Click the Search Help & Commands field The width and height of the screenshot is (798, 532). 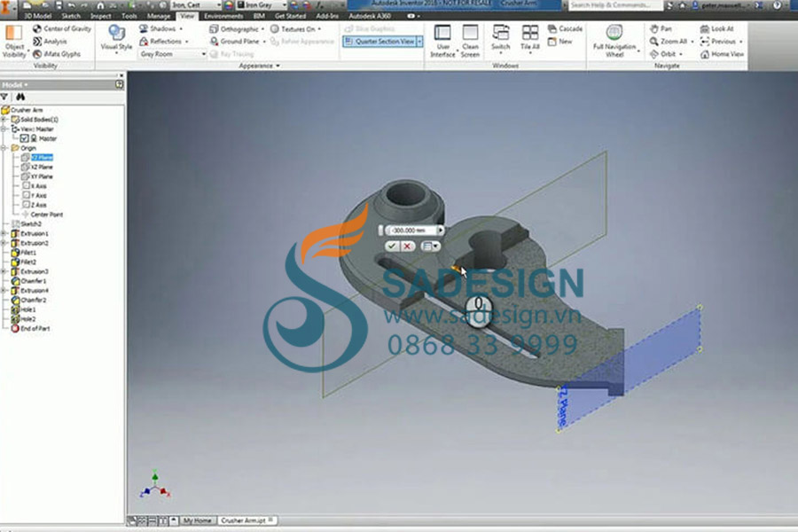coord(615,5)
